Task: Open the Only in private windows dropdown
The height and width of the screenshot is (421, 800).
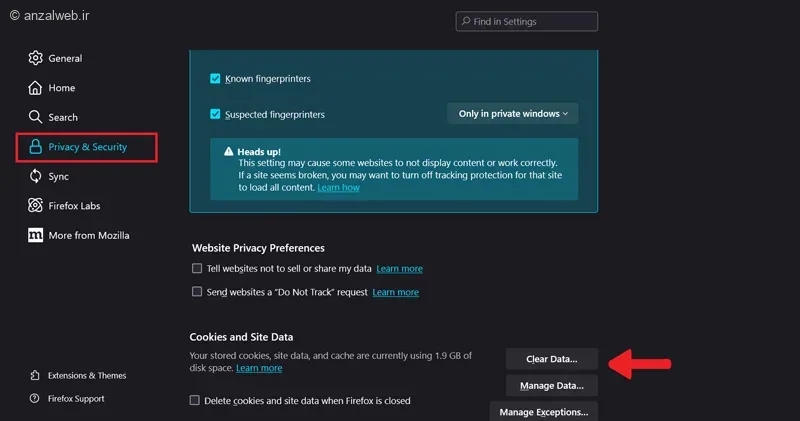Action: [x=512, y=114]
